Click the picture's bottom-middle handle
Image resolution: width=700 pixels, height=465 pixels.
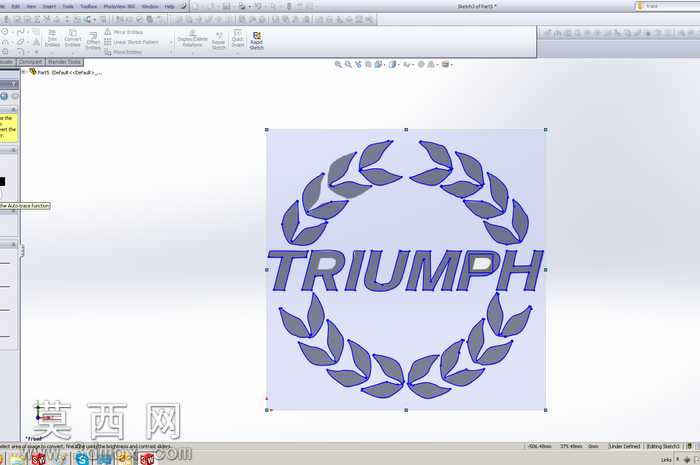pyautogui.click(x=406, y=410)
